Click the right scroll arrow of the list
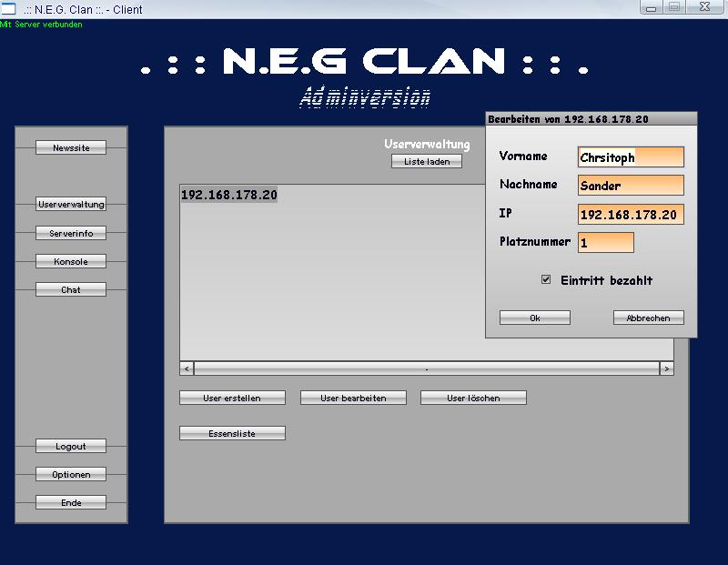This screenshot has width=728, height=565. (667, 368)
